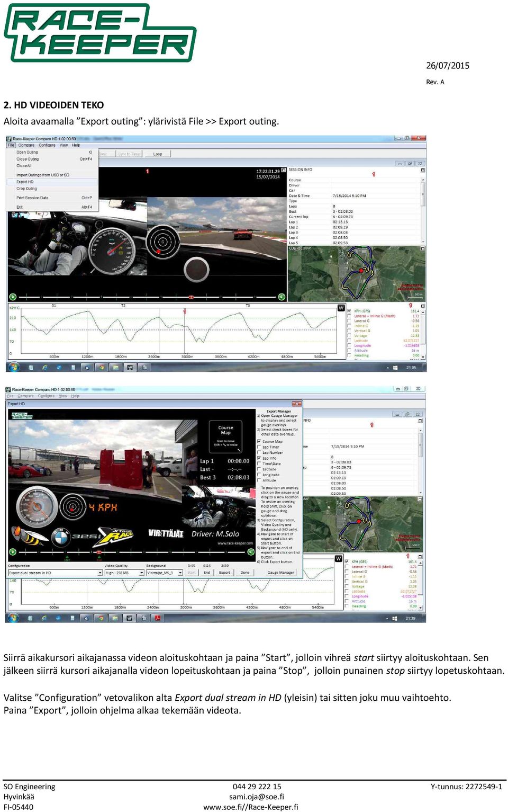This screenshot has height=812, width=508.
Task: Click the green start marker on Export HD timeline
Action: 67,557
